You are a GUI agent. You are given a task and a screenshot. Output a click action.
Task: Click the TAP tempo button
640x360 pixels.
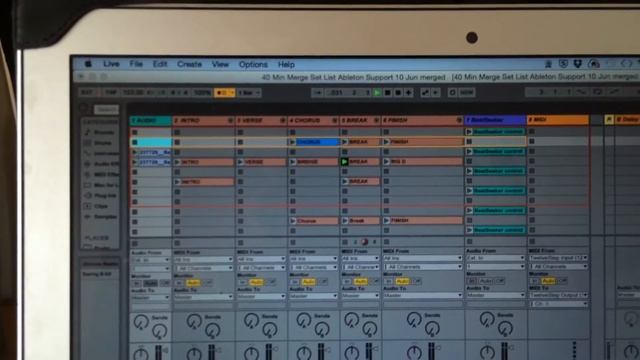click(111, 93)
